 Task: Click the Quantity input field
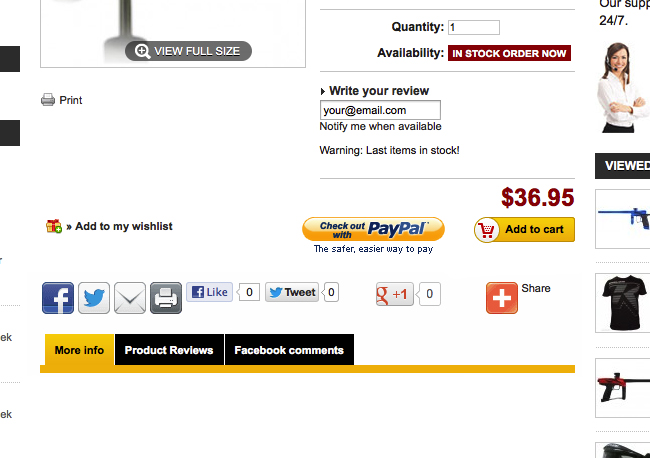pos(474,27)
